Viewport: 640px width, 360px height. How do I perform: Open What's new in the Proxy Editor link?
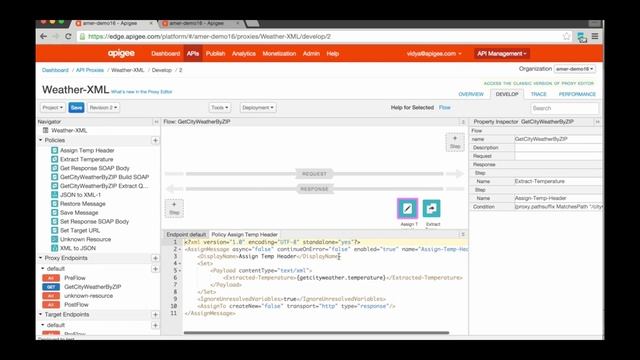[142, 92]
